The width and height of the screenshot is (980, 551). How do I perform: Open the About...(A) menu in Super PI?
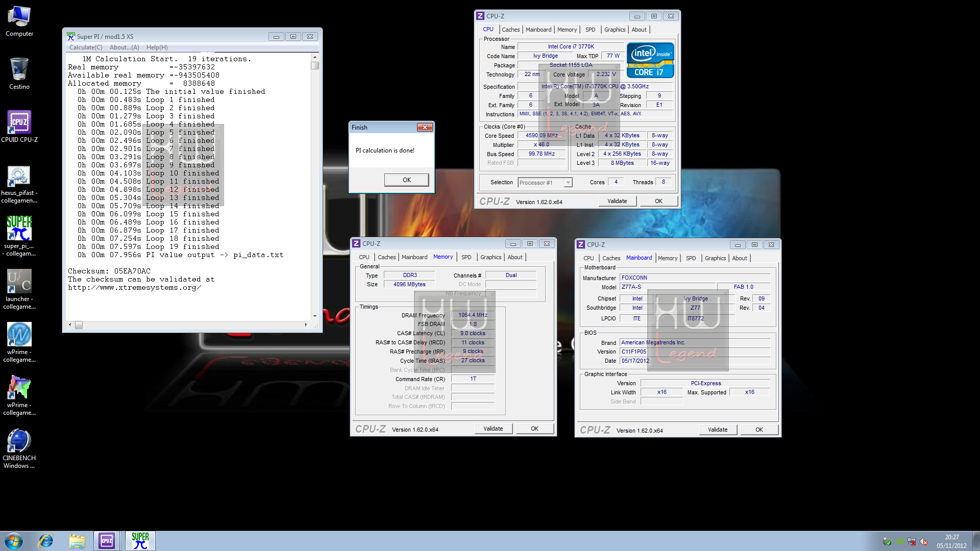click(124, 47)
